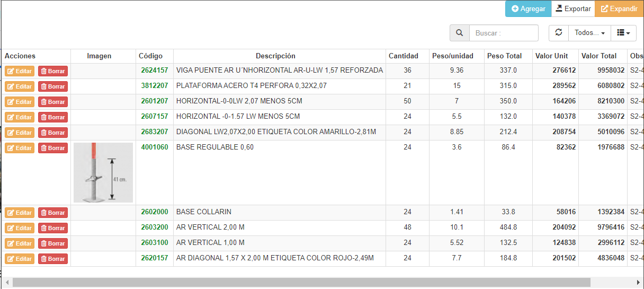Click the Exportar button
Screen dimensions: 644x289
tap(573, 8)
